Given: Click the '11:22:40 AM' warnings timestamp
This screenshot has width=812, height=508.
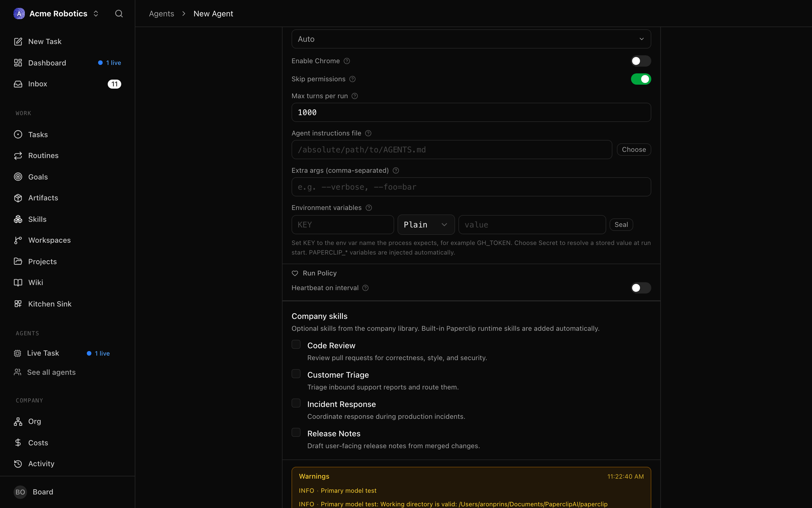Looking at the screenshot, I should click(x=625, y=476).
